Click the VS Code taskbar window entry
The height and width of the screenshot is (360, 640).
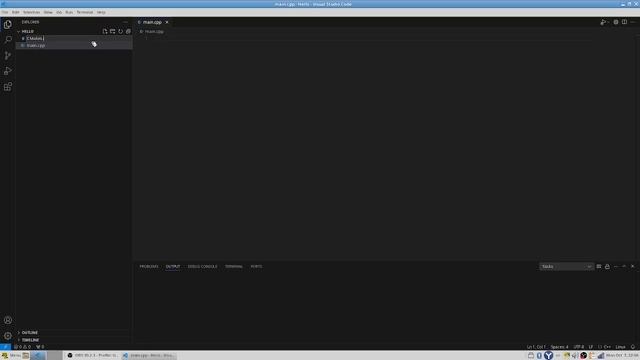(x=149, y=356)
